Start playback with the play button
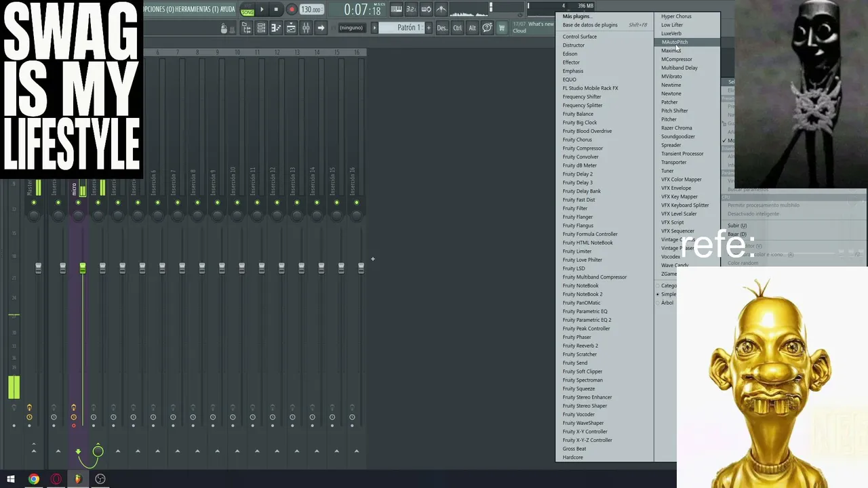The image size is (868, 488). (x=262, y=9)
